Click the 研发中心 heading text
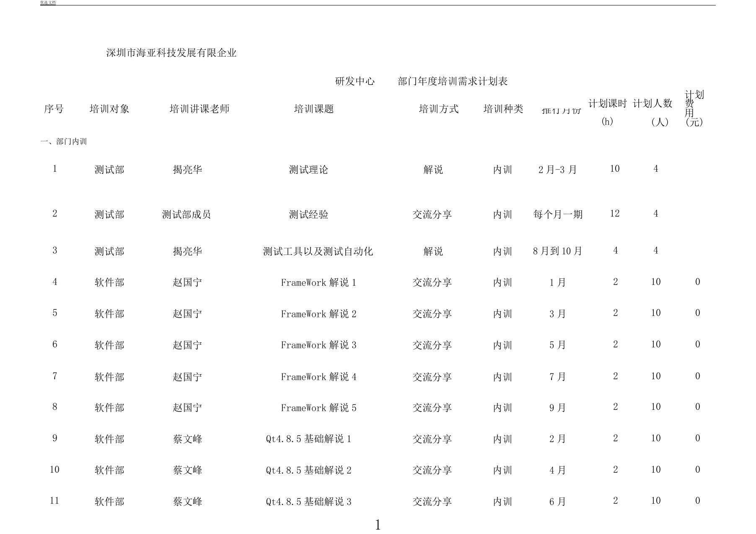Screen dimensions: 756x534 click(355, 81)
